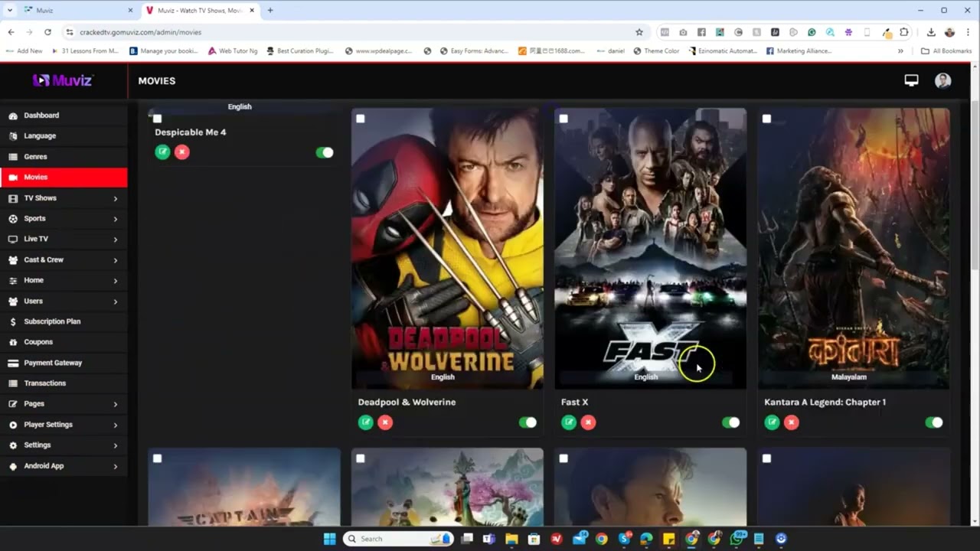Click the Deadpool & Wolverine title
The width and height of the screenshot is (980, 551).
click(407, 402)
